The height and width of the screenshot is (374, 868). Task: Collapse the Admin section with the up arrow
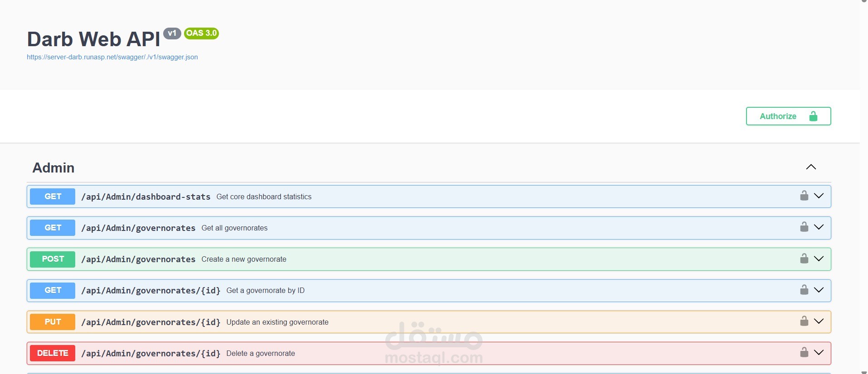[811, 167]
